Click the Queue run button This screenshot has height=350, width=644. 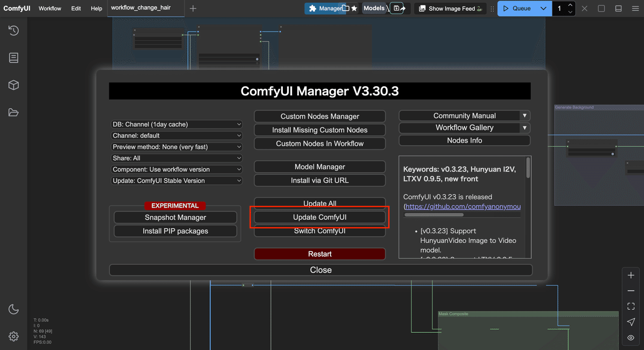517,9
